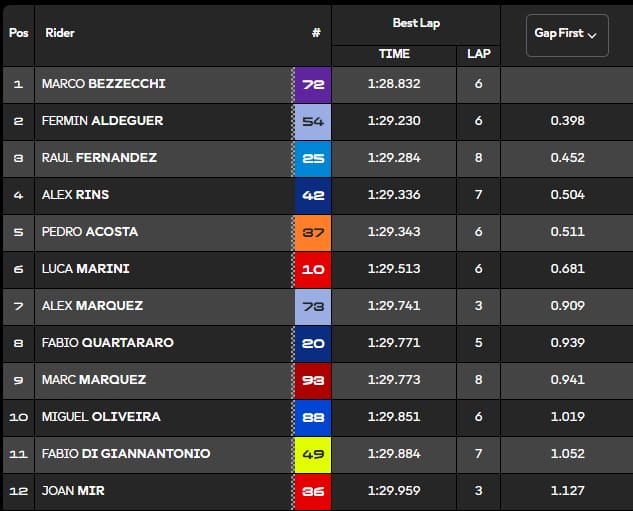Viewport: 633px width, 511px height.
Task: Open rider Marco Bezzecchi's name link
Action: point(103,85)
